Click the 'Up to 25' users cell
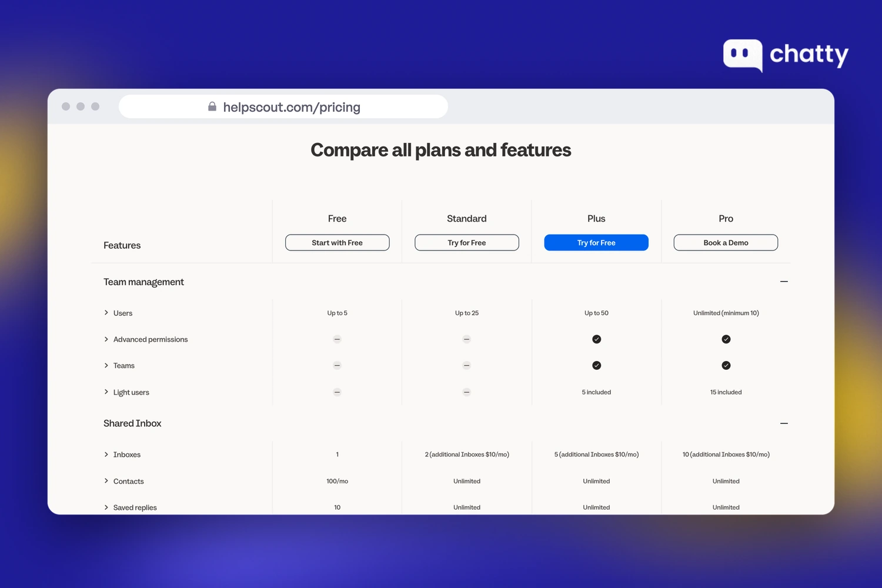 coord(467,313)
